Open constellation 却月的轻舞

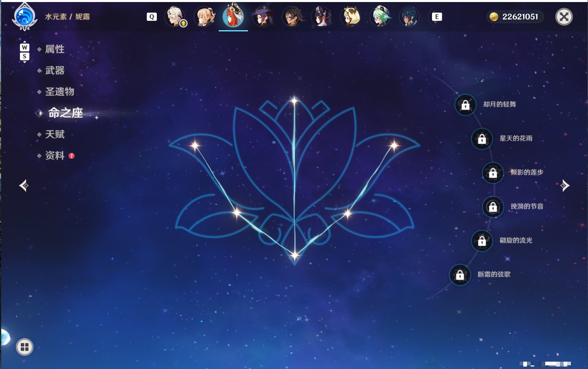pyautogui.click(x=499, y=104)
